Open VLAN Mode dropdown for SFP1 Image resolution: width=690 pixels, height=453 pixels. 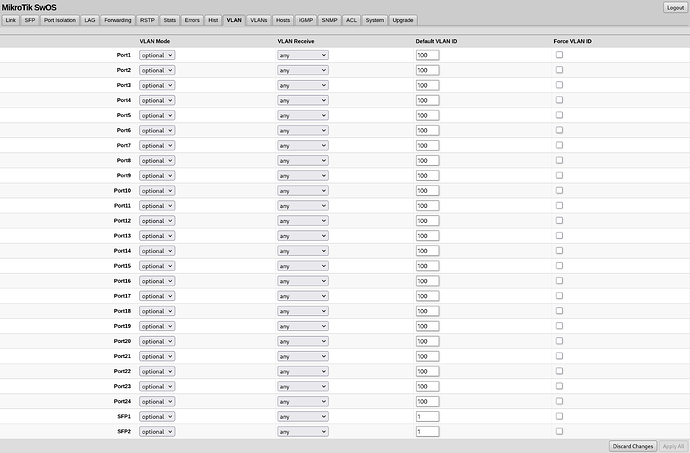(x=157, y=416)
